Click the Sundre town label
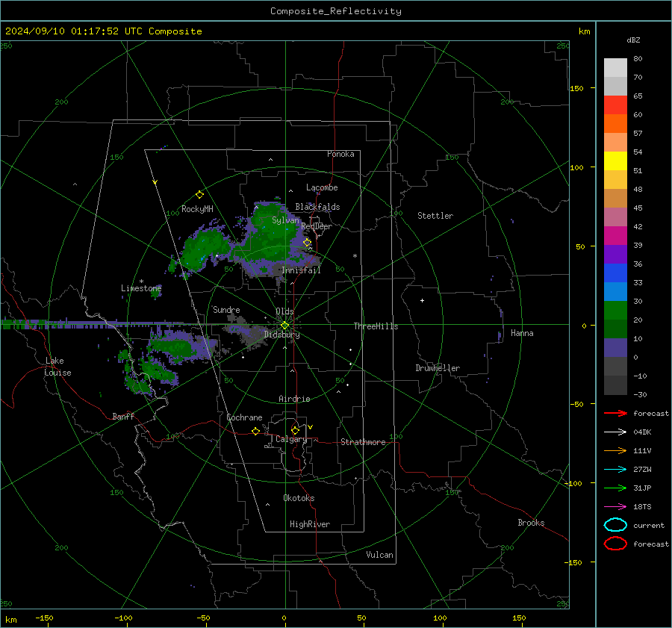This screenshot has width=672, height=628. pos(226,310)
